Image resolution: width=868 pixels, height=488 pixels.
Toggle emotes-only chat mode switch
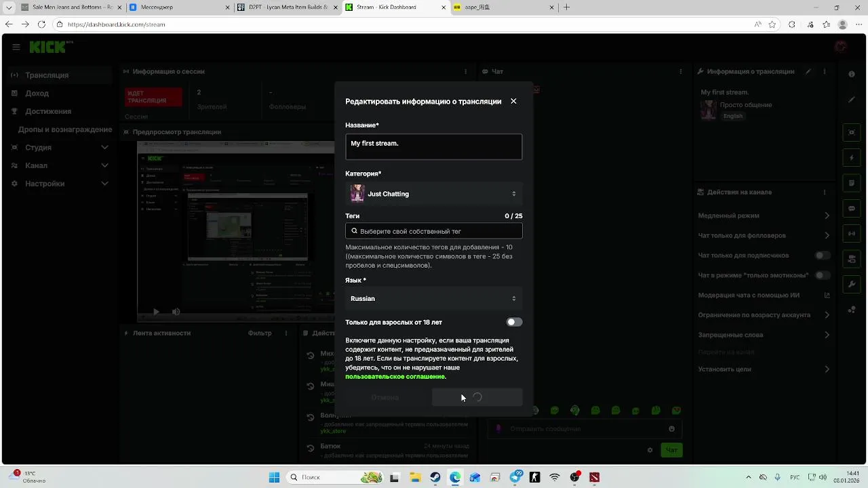[x=822, y=275]
